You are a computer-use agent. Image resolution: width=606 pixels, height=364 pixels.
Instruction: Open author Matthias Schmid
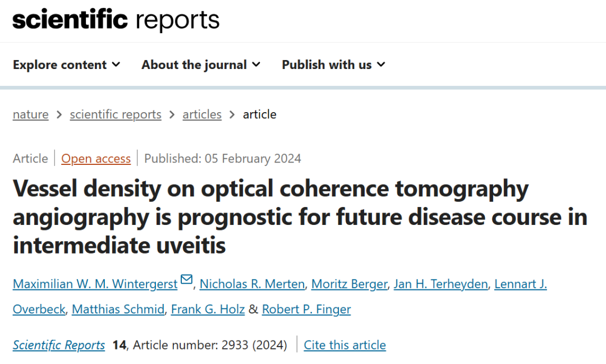[x=118, y=309]
